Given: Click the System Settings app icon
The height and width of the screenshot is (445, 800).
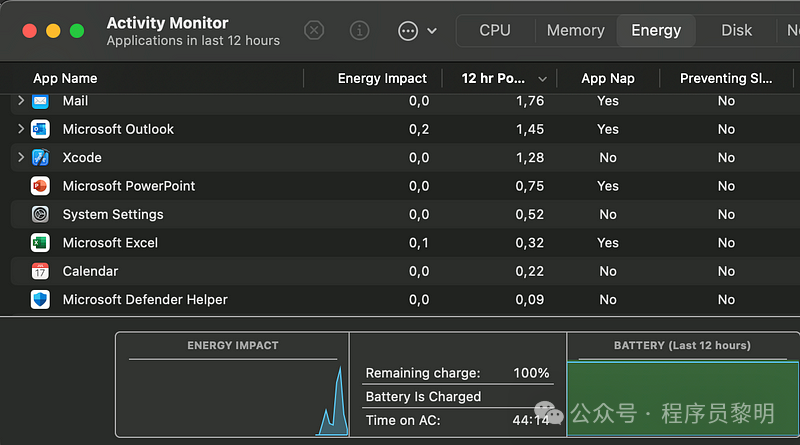Looking at the screenshot, I should pos(40,214).
